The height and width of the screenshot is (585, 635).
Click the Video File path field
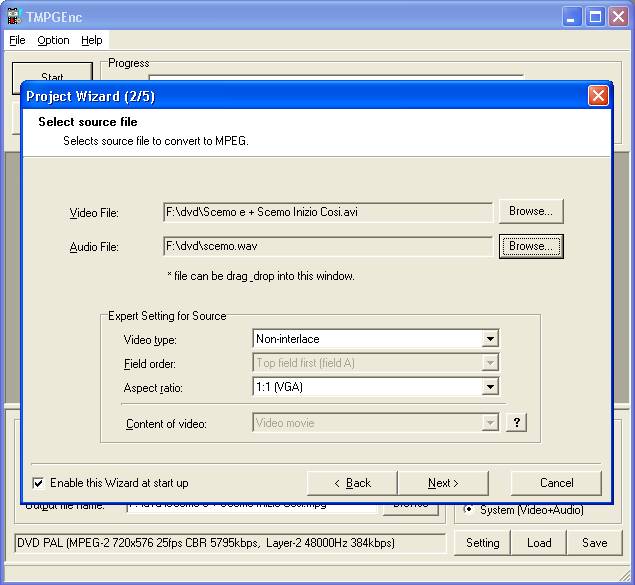tap(328, 212)
